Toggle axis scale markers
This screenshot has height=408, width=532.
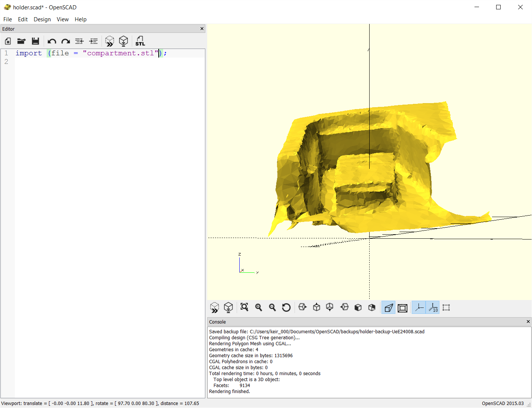click(433, 308)
